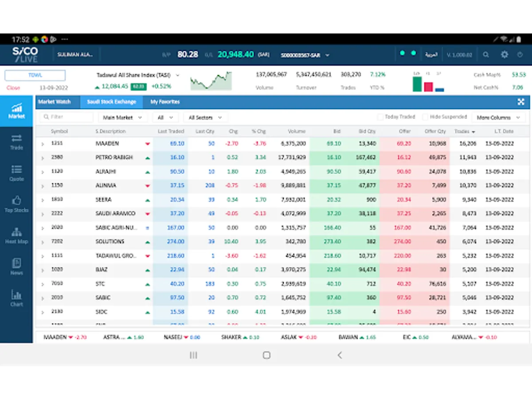Expand the STC row
The width and height of the screenshot is (532, 399).
click(x=43, y=284)
